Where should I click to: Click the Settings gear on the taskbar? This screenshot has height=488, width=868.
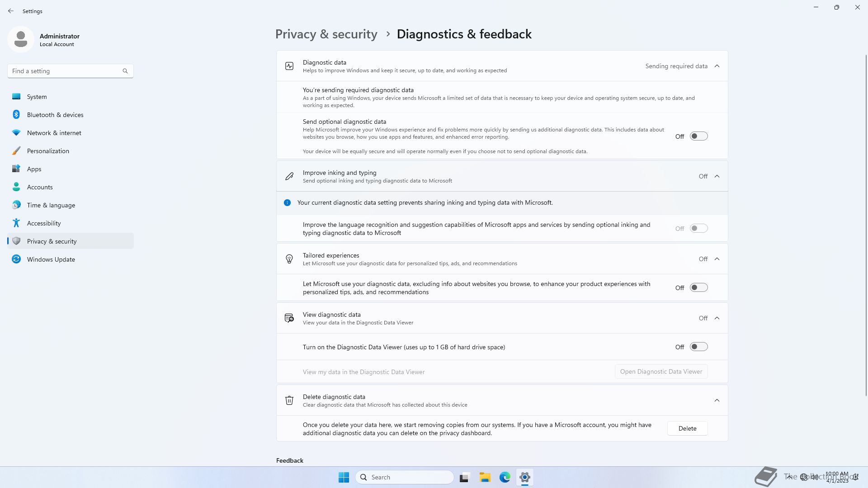click(525, 477)
